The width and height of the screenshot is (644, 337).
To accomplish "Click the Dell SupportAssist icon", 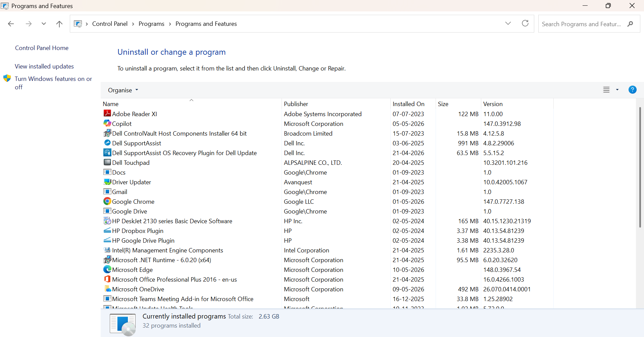I will (x=107, y=143).
